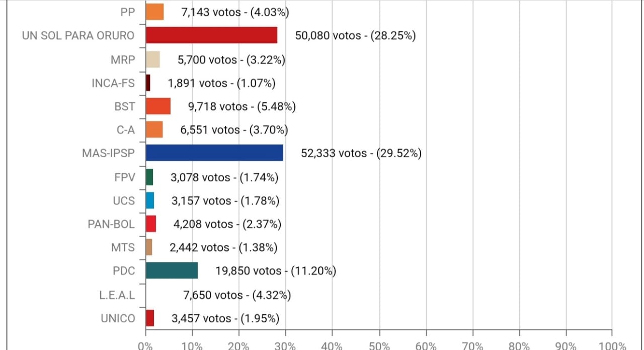Click the MTS party label
Image resolution: width=644 pixels, height=350 pixels.
tap(123, 248)
